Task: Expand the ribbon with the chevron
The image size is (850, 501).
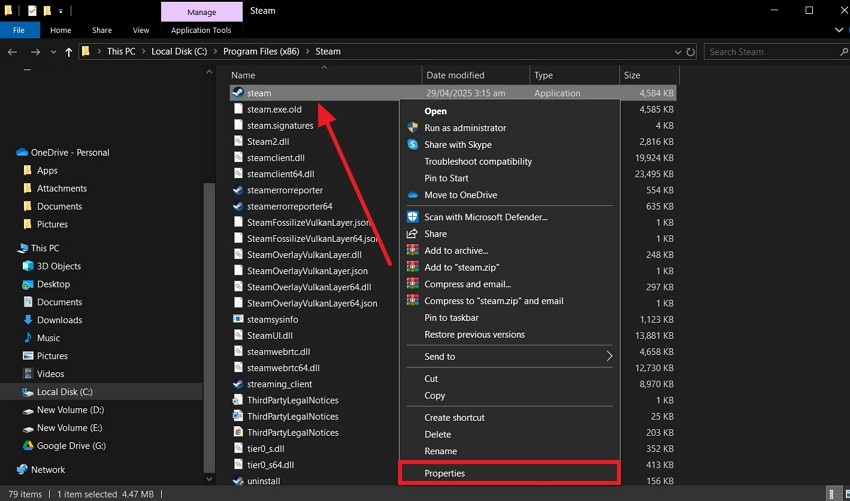Action: 839,30
